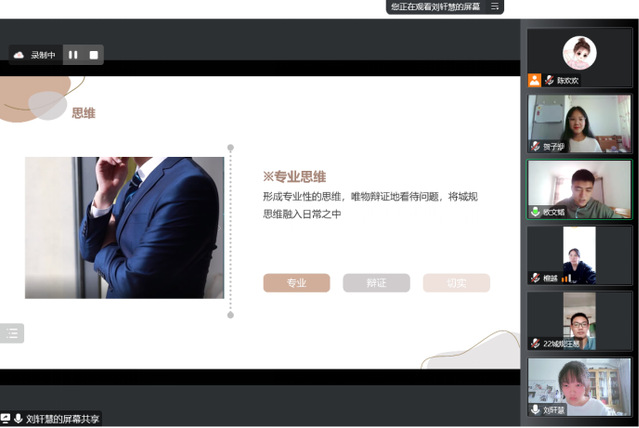The image size is (639, 428).
Task: Pause the cloud recording
Action: click(x=73, y=55)
